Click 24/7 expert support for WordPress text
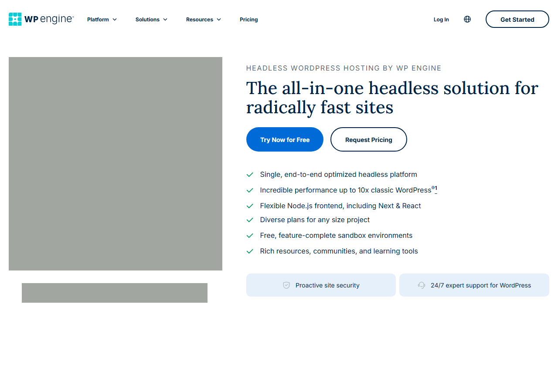Image resolution: width=558 pixels, height=392 pixels. tap(481, 285)
